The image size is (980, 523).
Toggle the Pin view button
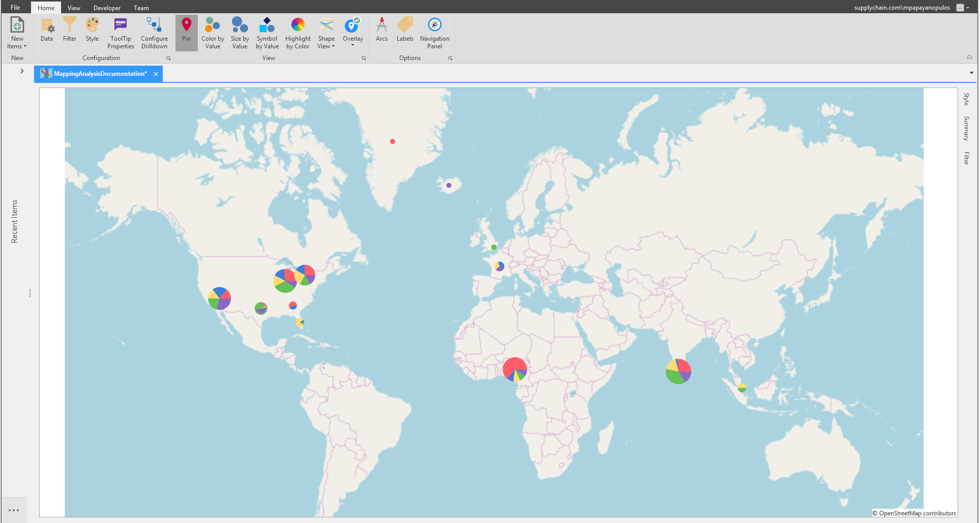coord(187,33)
